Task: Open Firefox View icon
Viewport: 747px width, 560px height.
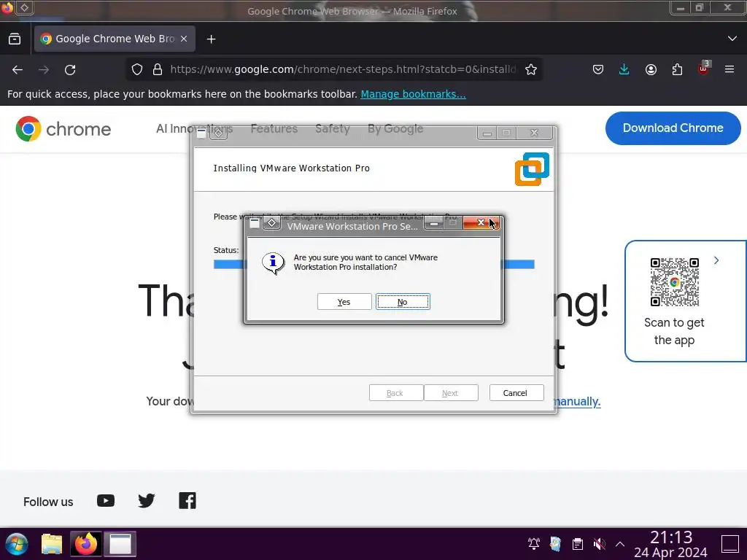Action: pyautogui.click(x=15, y=39)
